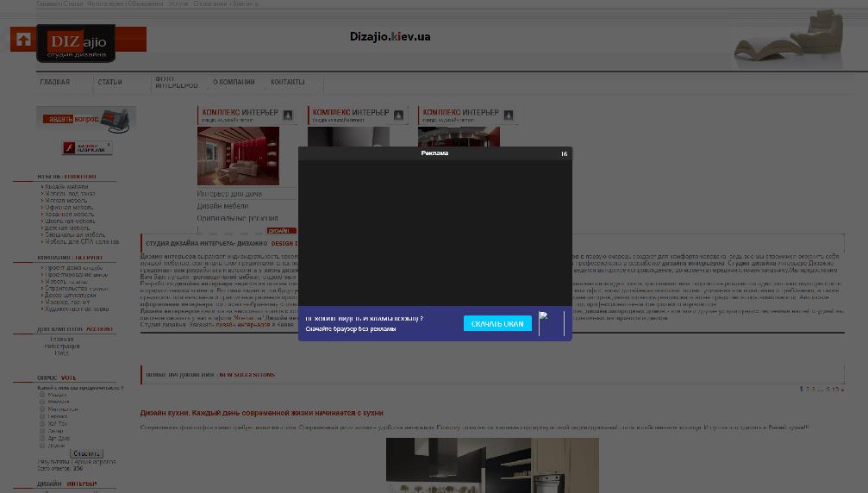Open the Интерьер для дома card link
The height and width of the screenshot is (493, 868).
click(x=229, y=194)
